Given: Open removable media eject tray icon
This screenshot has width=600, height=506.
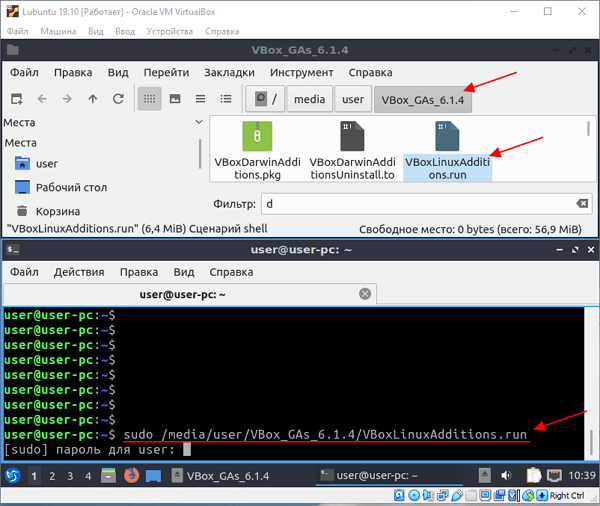Looking at the screenshot, I should [484, 475].
